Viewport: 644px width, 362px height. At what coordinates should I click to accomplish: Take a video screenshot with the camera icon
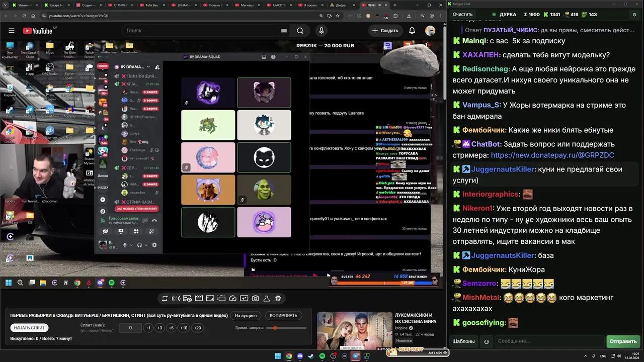pos(256,299)
